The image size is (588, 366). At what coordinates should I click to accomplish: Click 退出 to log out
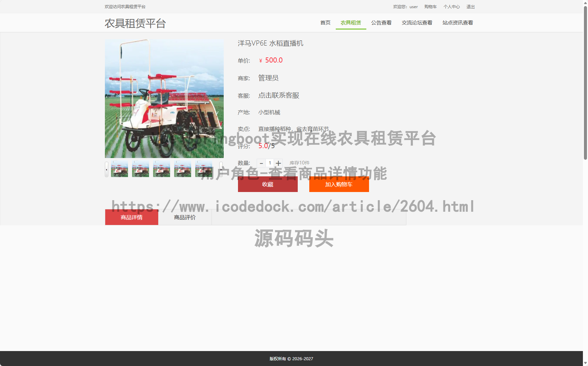(471, 6)
